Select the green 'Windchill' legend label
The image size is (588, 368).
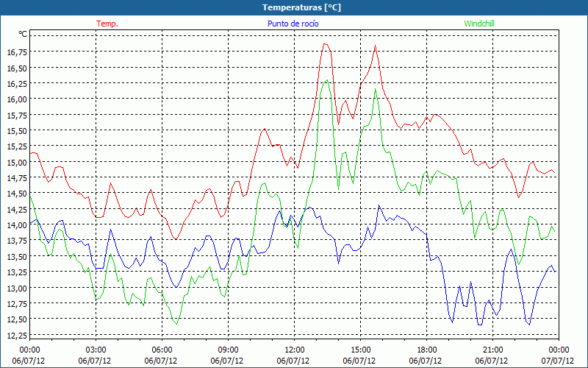pos(479,24)
